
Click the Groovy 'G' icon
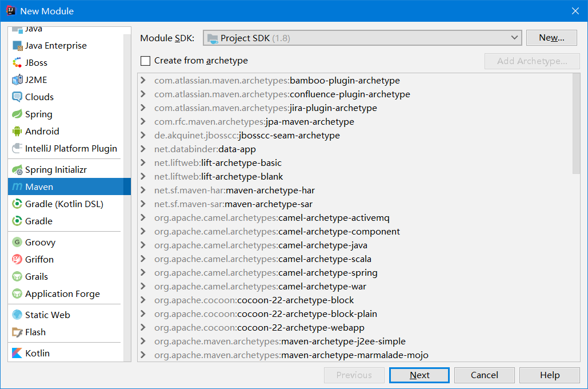pyautogui.click(x=17, y=242)
